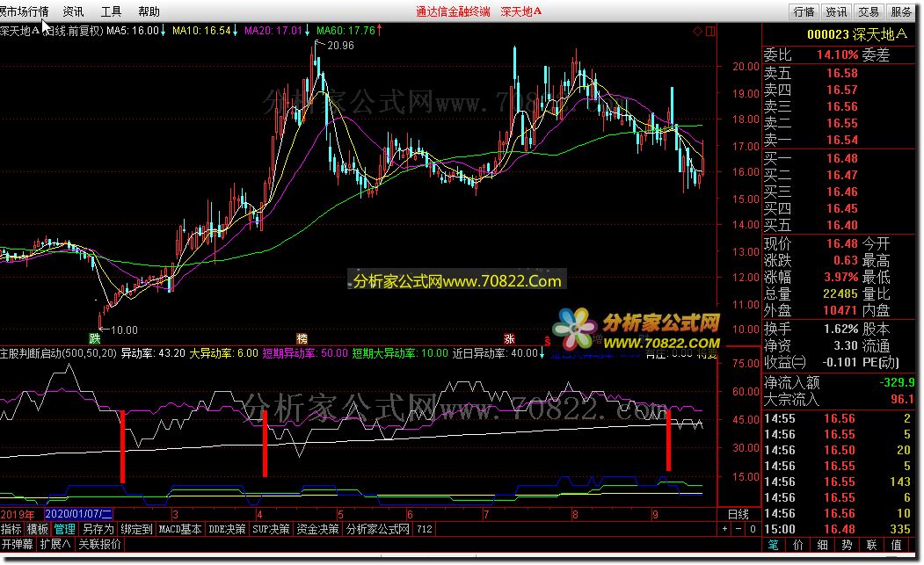Click the month 5 marker on time axis
Image resolution: width=924 pixels, height=565 pixels.
tap(340, 514)
